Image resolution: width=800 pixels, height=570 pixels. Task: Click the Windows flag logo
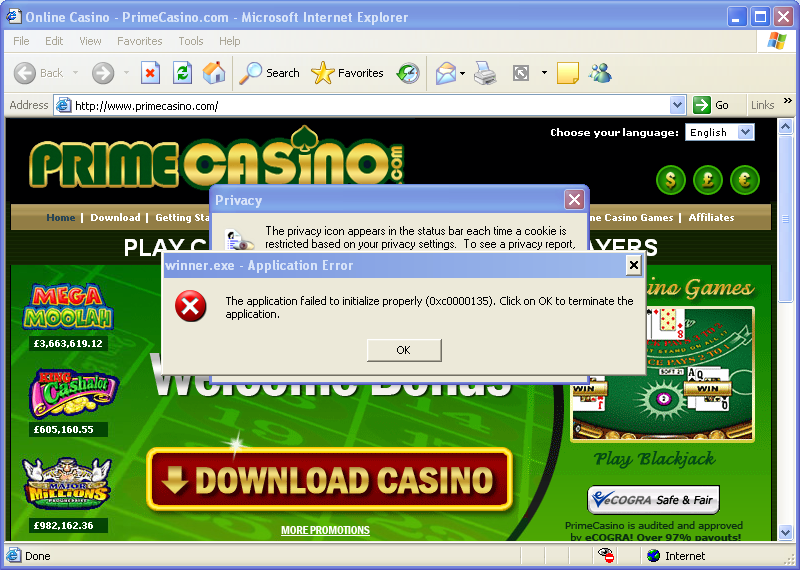[x=777, y=41]
